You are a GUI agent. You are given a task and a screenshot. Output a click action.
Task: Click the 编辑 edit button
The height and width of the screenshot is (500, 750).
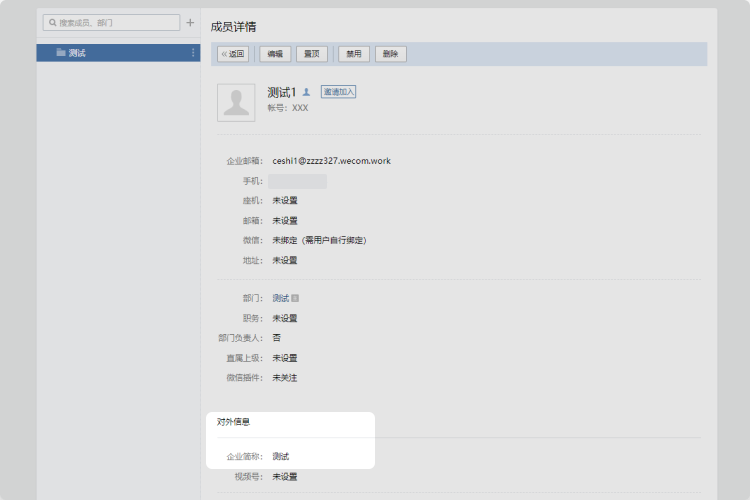tap(275, 54)
